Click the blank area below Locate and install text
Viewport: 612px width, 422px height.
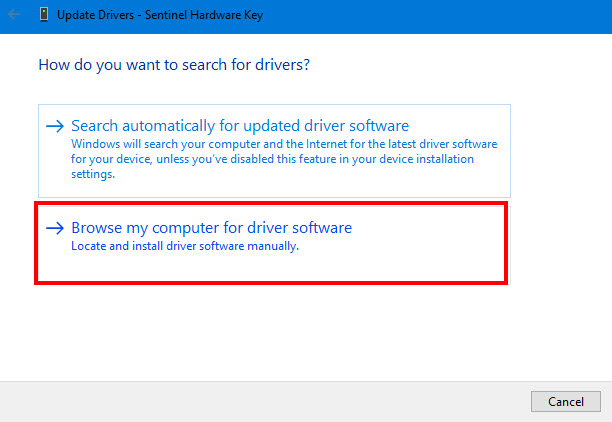tap(271, 267)
